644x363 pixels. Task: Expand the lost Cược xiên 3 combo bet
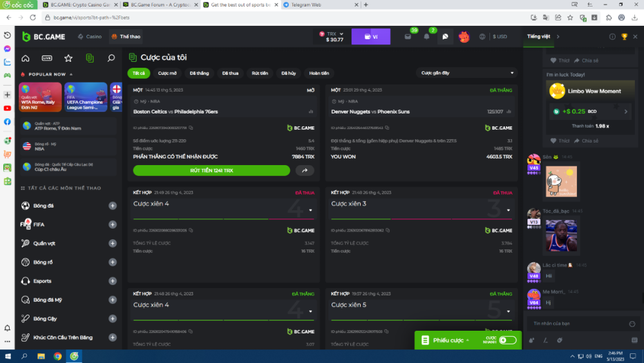508,210
